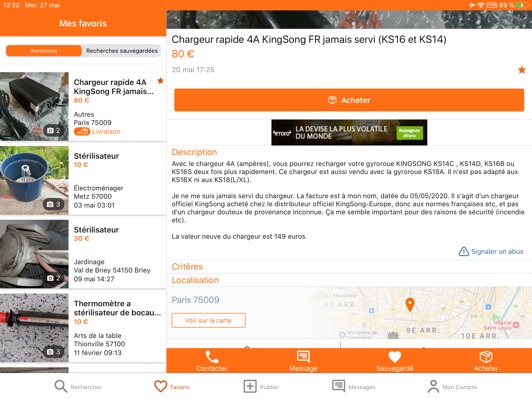Viewport: 532px width, 399px height.
Task: Tap the camera badge on Thermomètre thumbnail
Action: [x=54, y=352]
